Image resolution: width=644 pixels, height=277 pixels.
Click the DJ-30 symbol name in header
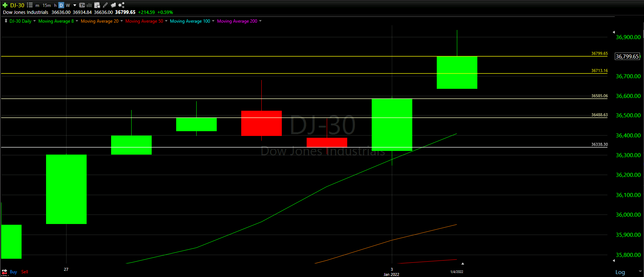click(x=17, y=5)
